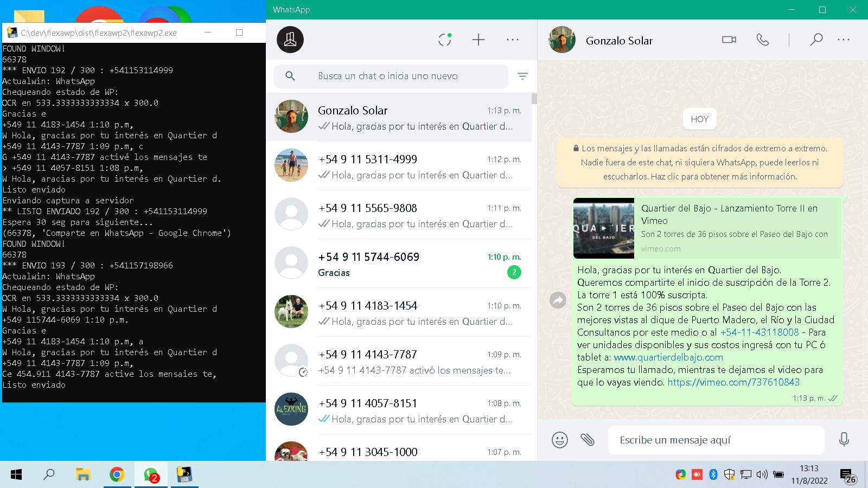868x488 pixels.
Task: Open the Vimeo link preview title
Action: (x=729, y=214)
